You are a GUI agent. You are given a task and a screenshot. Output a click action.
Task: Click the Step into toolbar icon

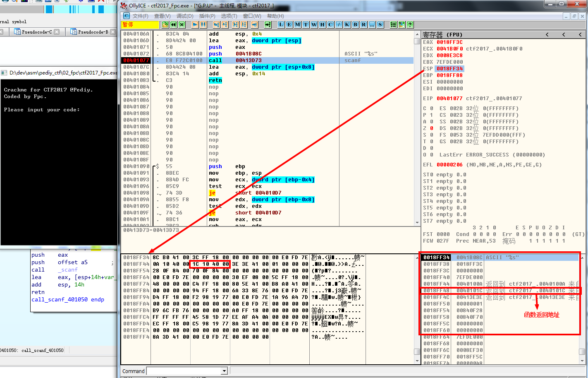217,24
